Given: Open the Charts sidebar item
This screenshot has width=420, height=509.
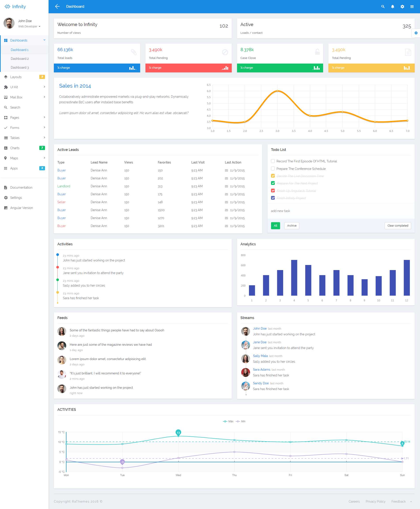Looking at the screenshot, I should 24,148.
